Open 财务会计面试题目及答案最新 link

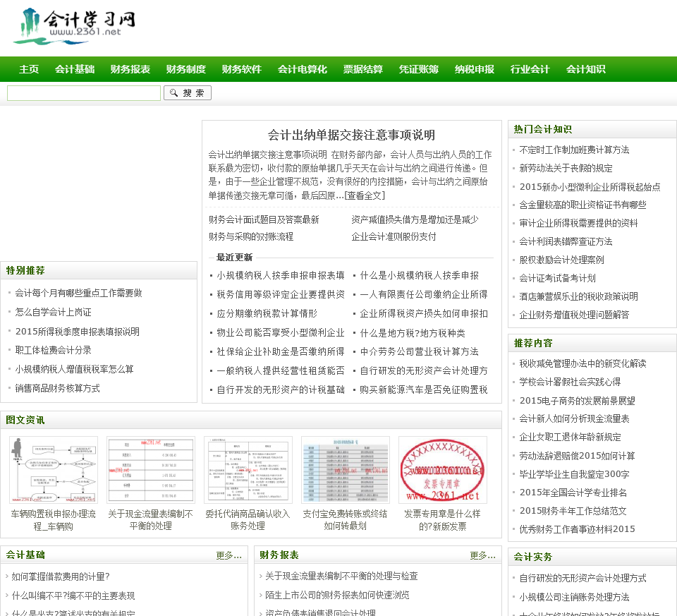tap(264, 219)
